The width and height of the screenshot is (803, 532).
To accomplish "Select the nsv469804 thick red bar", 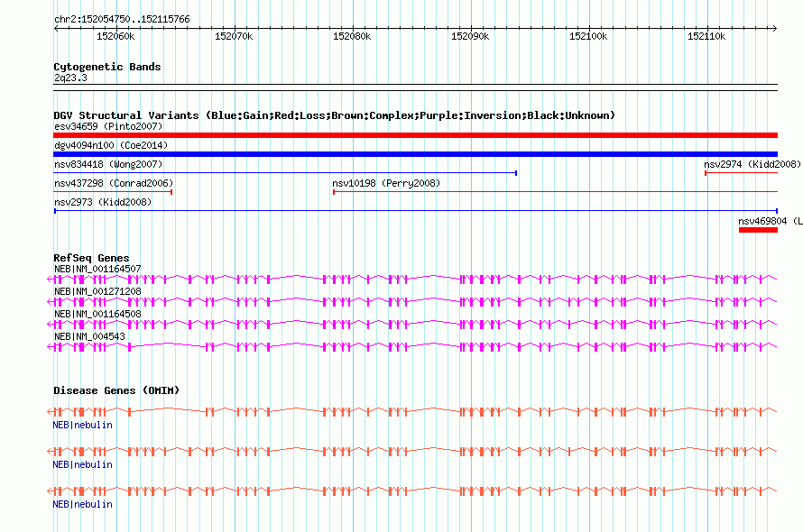I will tap(758, 230).
